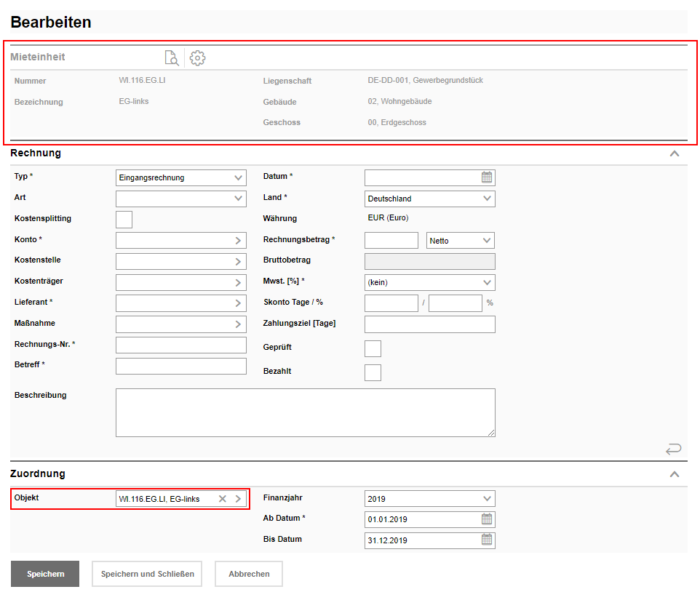
Task: Focus the Rechnungsbetrag amount field
Action: (x=391, y=241)
